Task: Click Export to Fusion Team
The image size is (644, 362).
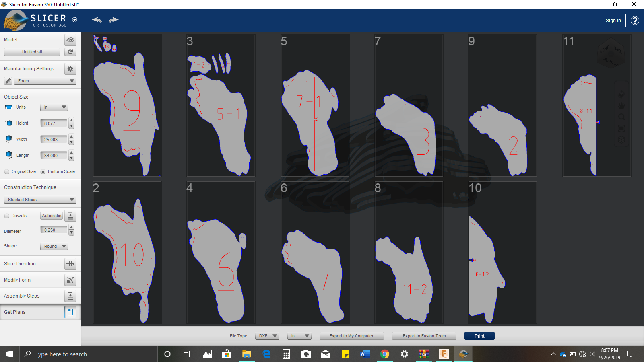Action: [x=424, y=336]
